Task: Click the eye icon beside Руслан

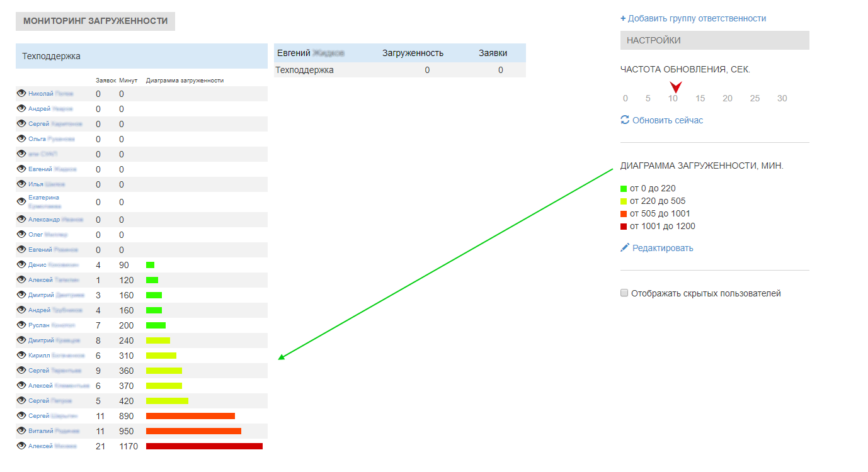Action: click(21, 325)
